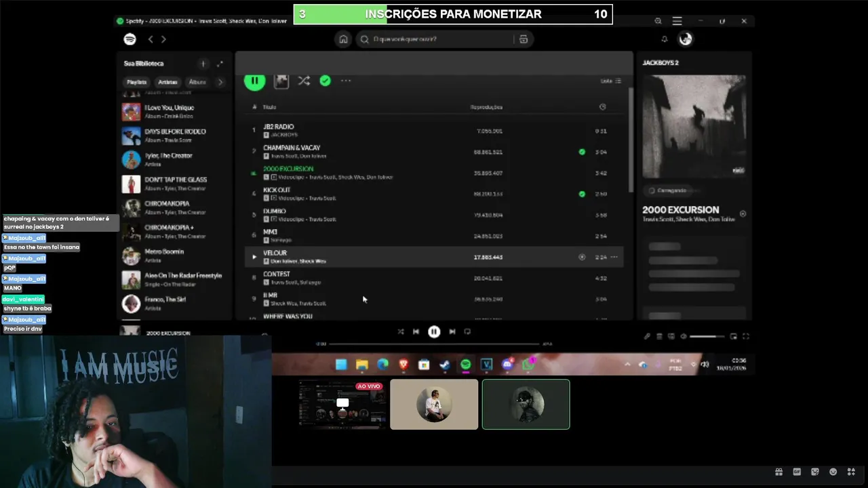Skip to next track
Viewport: 868px width, 488px height.
pos(452,331)
